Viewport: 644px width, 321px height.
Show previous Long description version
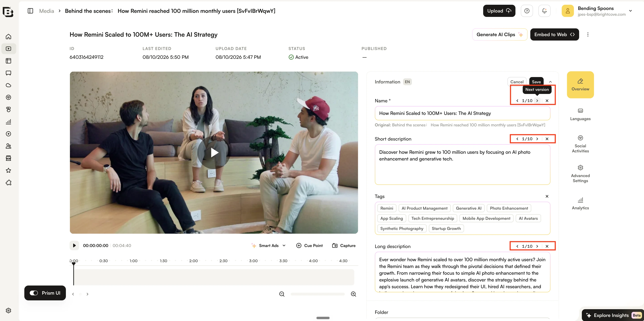tap(517, 246)
